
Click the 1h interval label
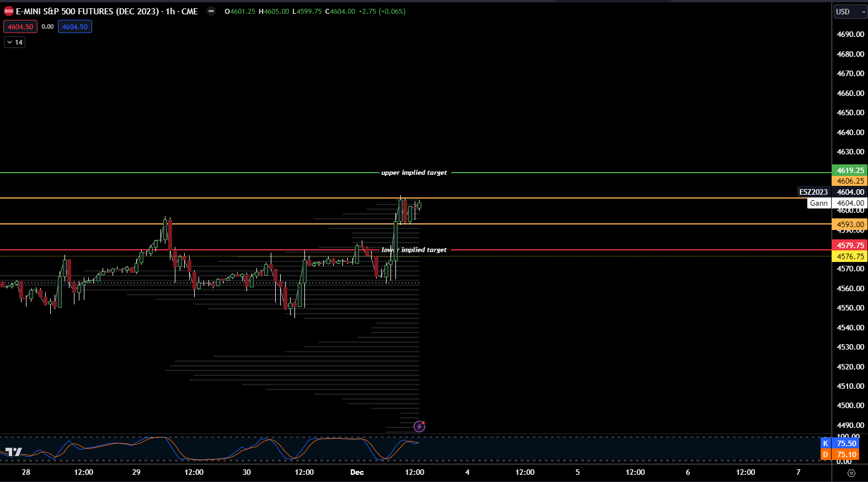click(170, 11)
